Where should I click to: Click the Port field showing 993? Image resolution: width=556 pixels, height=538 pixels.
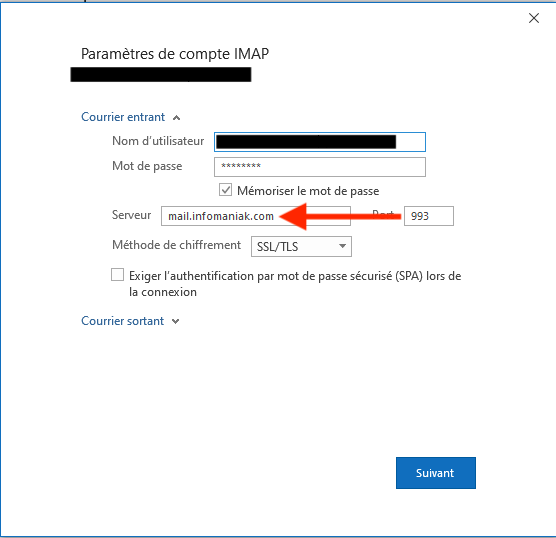(429, 216)
